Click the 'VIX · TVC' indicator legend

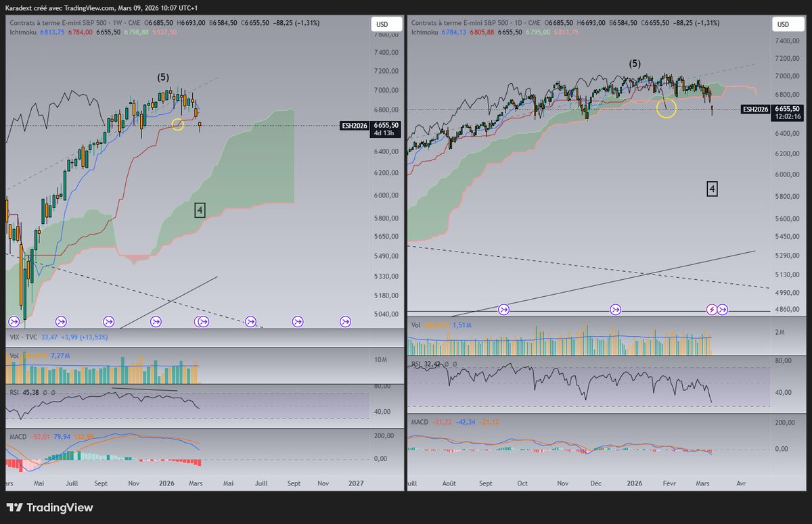click(x=23, y=337)
